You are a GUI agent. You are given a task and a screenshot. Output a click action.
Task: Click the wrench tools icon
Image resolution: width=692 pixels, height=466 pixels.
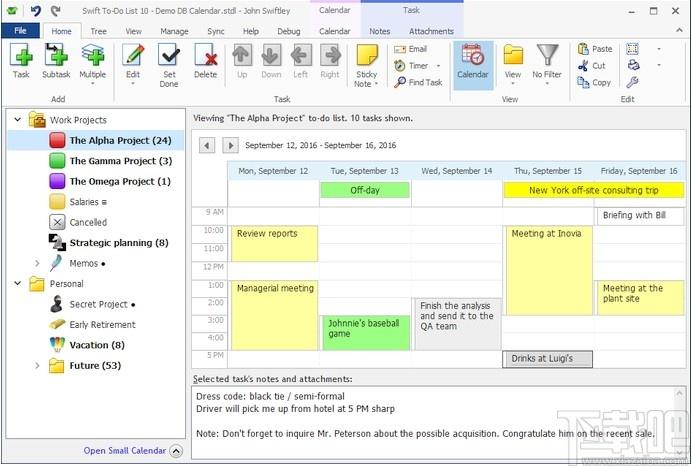coord(633,82)
